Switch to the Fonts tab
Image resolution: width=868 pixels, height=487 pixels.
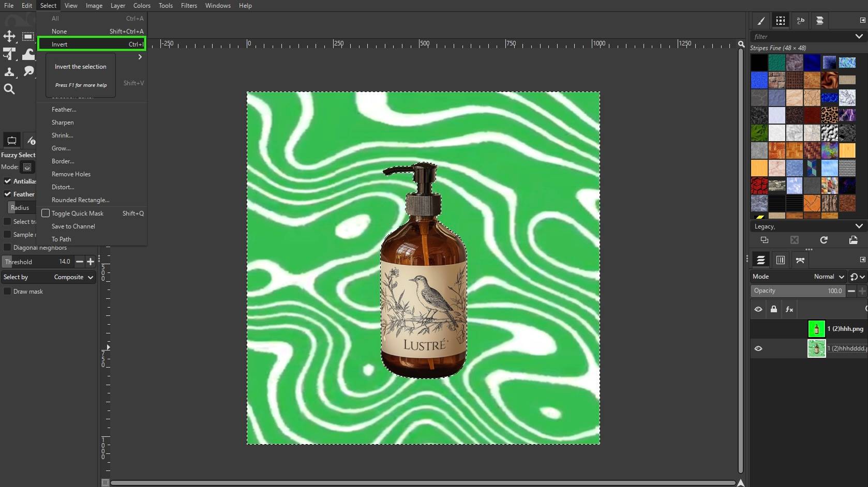(x=800, y=21)
